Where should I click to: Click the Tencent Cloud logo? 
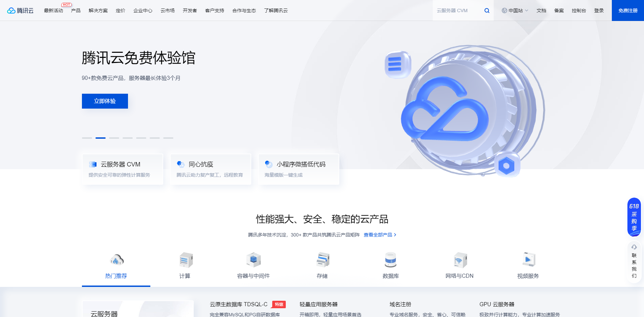(x=20, y=10)
